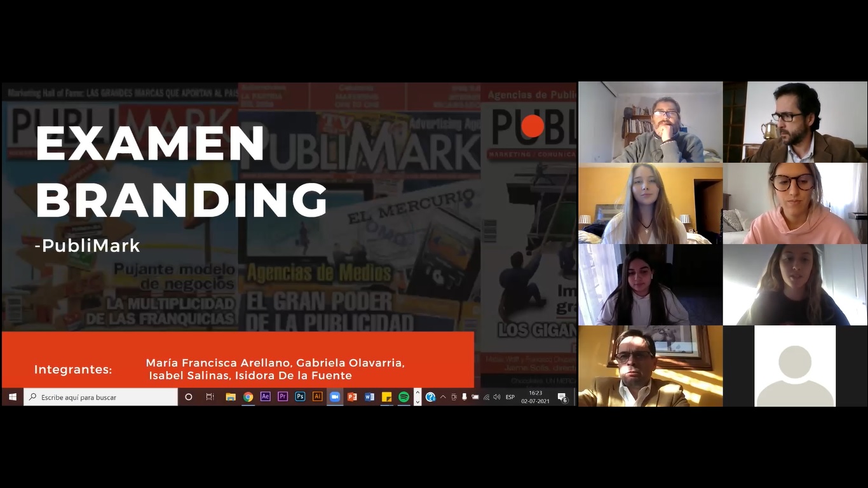The width and height of the screenshot is (868, 488).
Task: Open the blue help question mark icon
Action: click(430, 397)
